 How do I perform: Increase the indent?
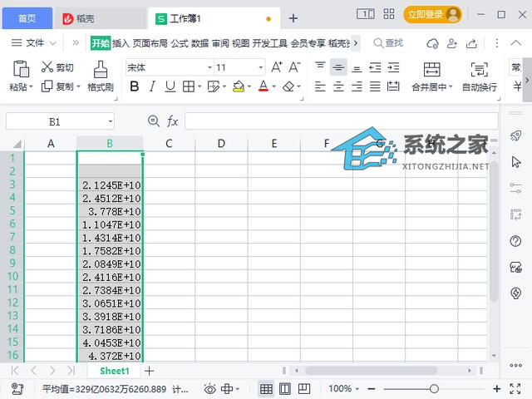(393, 67)
